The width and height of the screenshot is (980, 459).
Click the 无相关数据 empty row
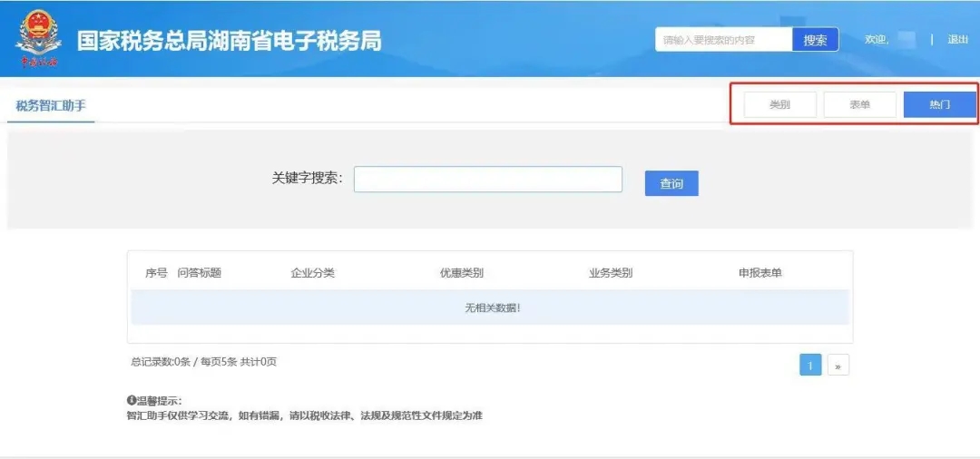coord(490,308)
